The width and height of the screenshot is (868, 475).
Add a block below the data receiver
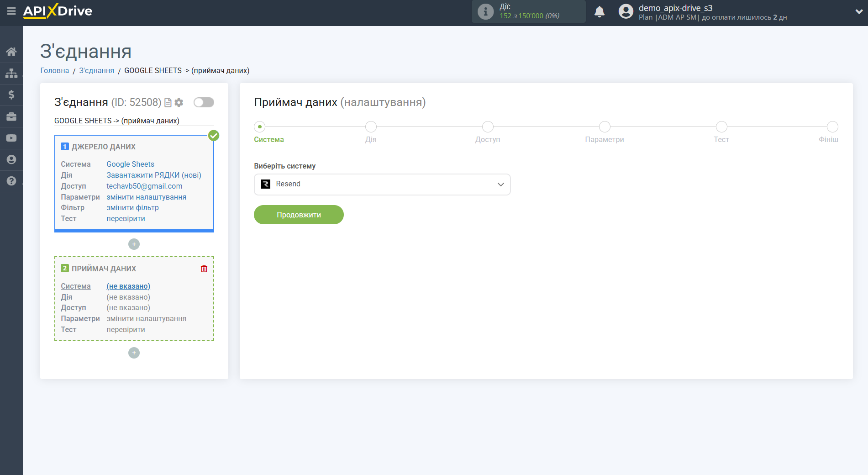134,353
